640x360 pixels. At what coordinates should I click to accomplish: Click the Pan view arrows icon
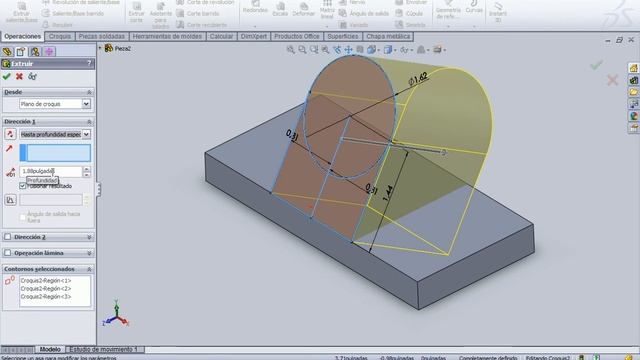pyautogui.click(x=349, y=50)
